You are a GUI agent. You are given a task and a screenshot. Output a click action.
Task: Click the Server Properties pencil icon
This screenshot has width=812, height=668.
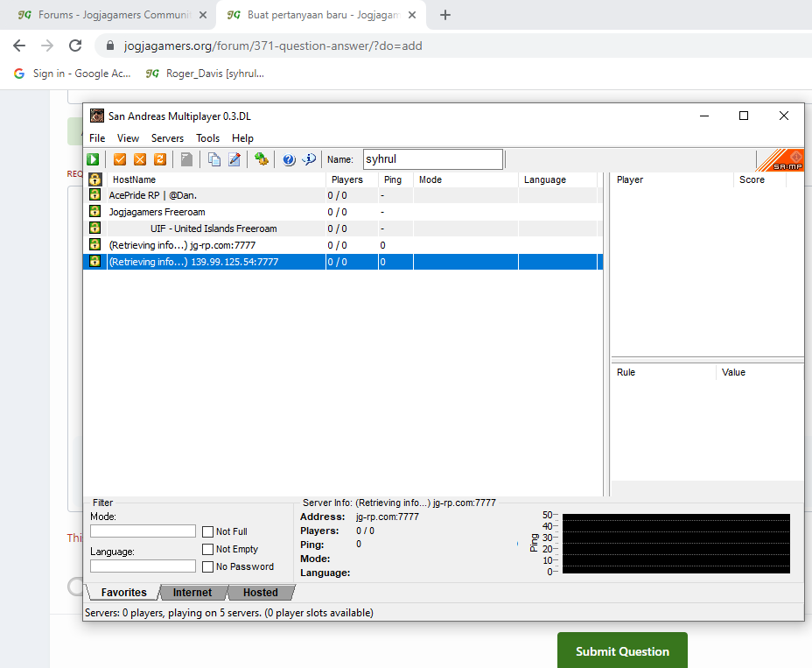click(234, 159)
